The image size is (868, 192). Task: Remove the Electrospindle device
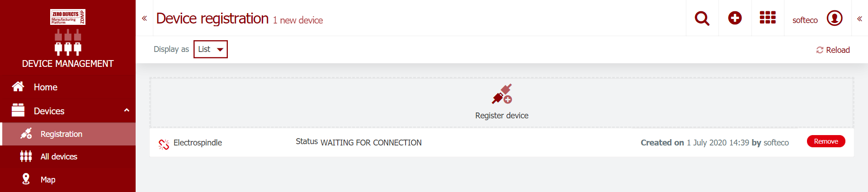click(826, 141)
